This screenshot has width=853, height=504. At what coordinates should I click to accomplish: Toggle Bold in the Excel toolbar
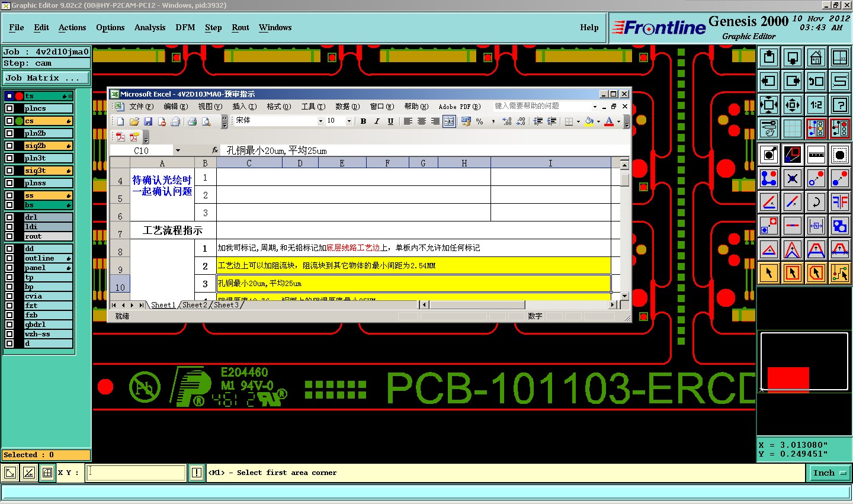[x=363, y=121]
